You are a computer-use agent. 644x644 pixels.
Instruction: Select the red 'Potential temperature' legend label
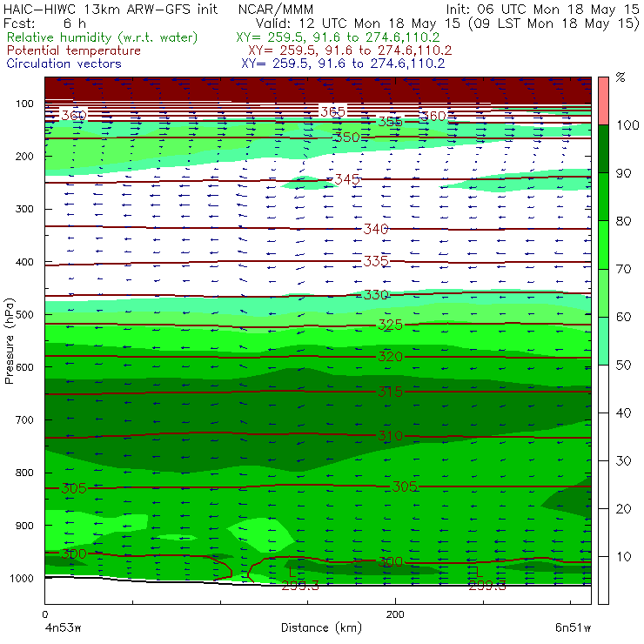click(73, 50)
